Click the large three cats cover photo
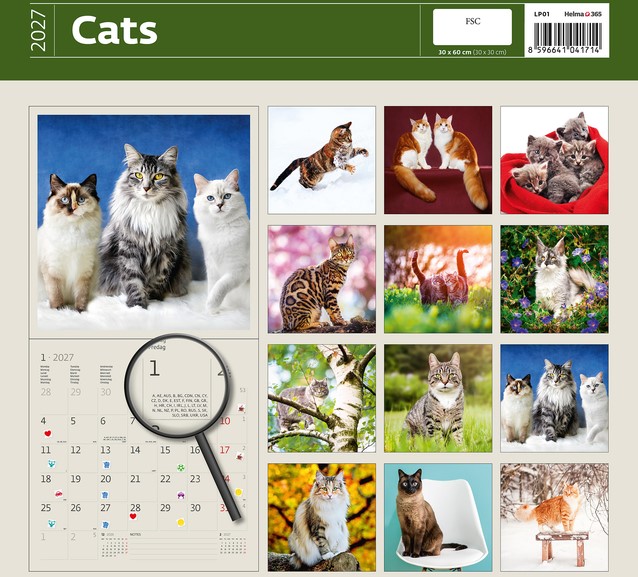Screen dimensions: 638x577 tap(144, 222)
